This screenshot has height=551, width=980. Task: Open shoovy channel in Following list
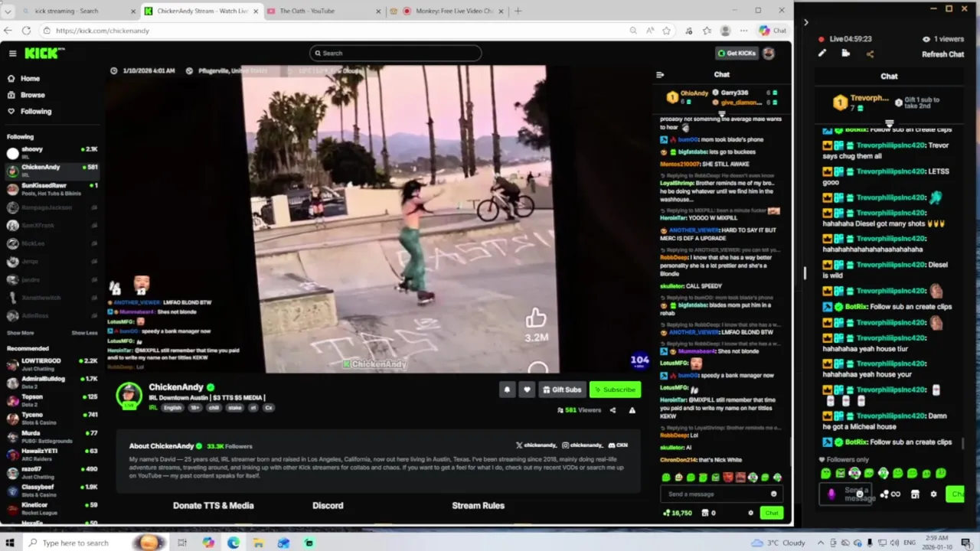[52, 152]
